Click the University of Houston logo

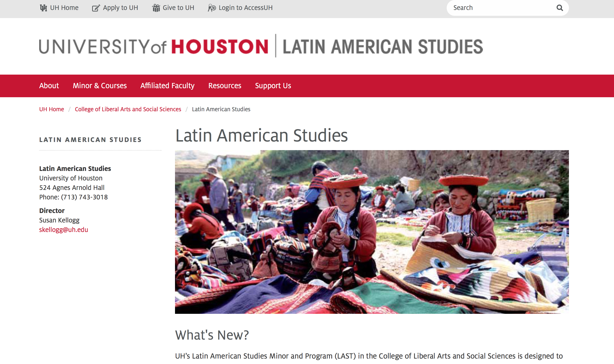pos(153,46)
